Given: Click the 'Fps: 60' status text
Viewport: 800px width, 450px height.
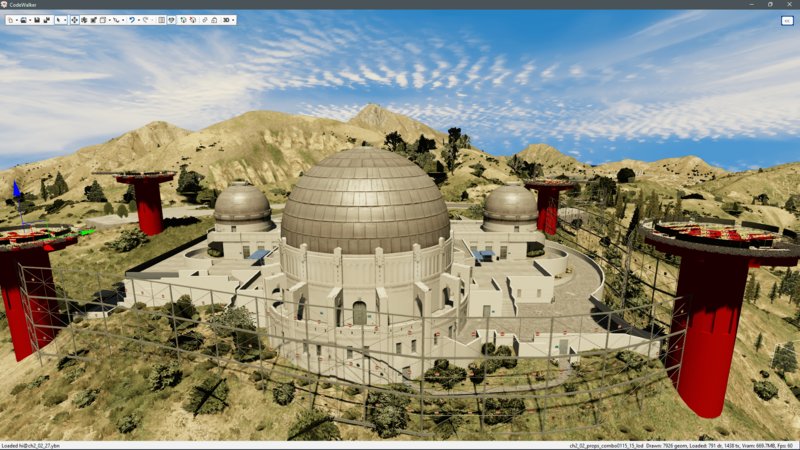Looking at the screenshot, I should tap(786, 446).
